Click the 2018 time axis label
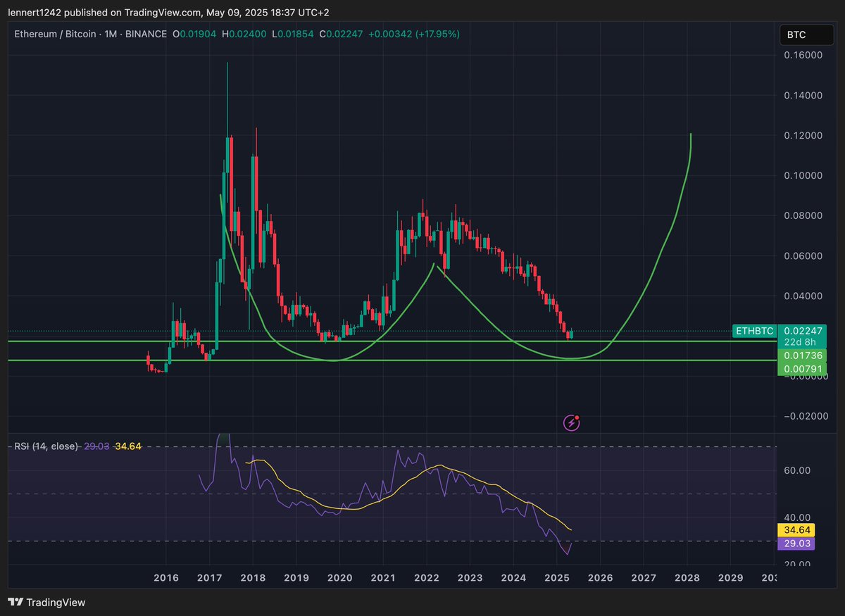Image resolution: width=845 pixels, height=616 pixels. 253,577
